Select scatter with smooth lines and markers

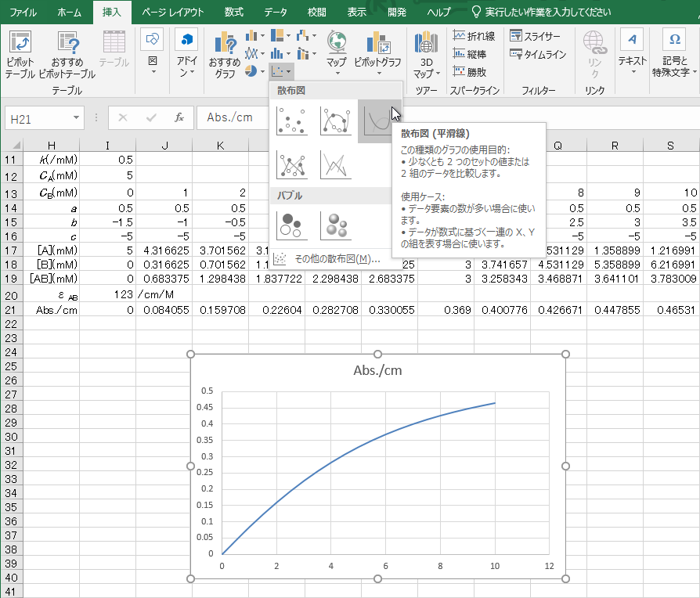336,121
